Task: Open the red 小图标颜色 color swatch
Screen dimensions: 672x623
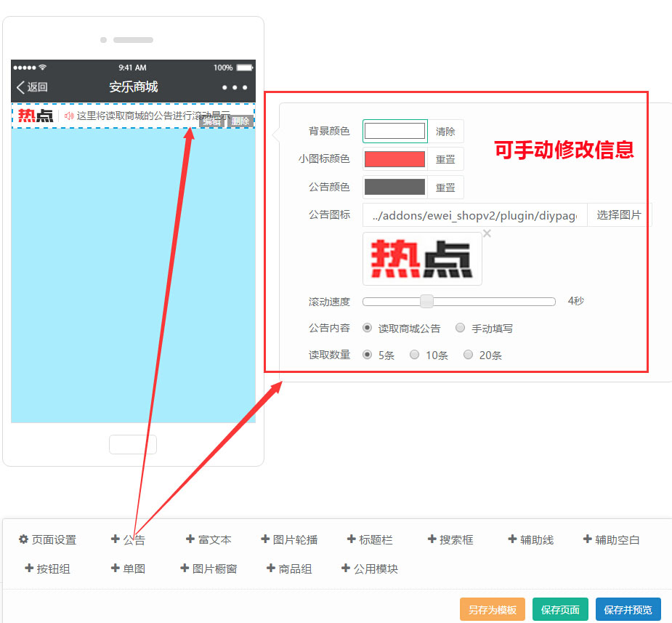Action: point(394,159)
